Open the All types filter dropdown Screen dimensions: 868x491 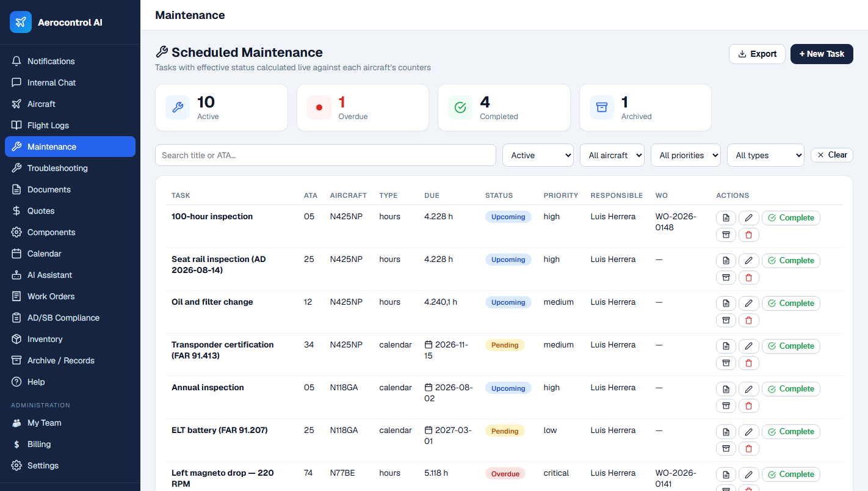tap(765, 155)
